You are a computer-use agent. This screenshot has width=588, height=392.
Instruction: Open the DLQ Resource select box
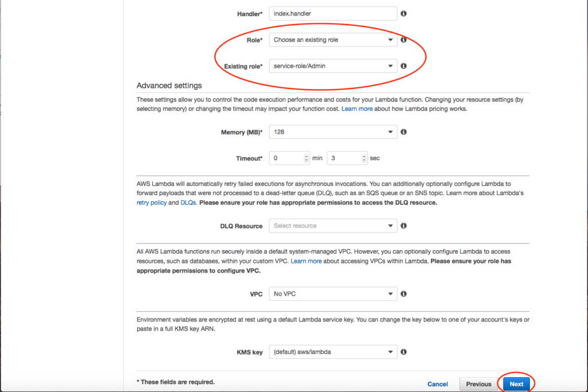click(332, 226)
